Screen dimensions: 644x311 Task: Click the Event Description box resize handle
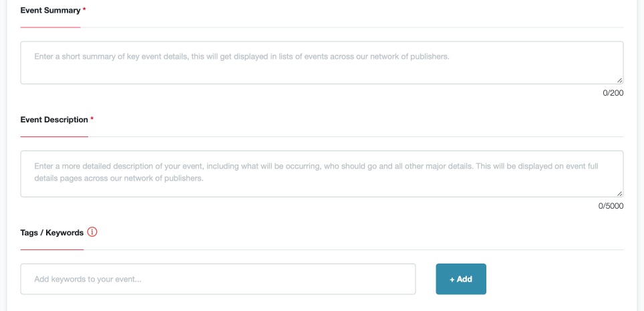click(619, 193)
